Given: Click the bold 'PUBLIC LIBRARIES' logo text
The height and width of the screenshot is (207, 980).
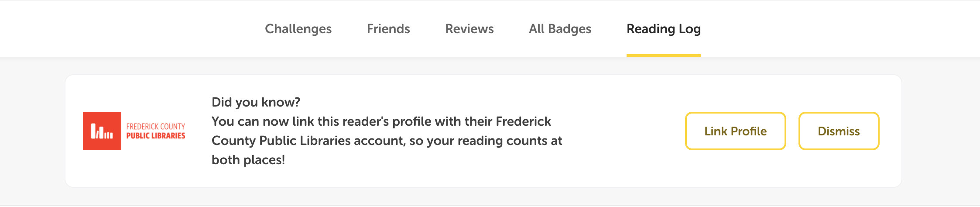Looking at the screenshot, I should [156, 136].
